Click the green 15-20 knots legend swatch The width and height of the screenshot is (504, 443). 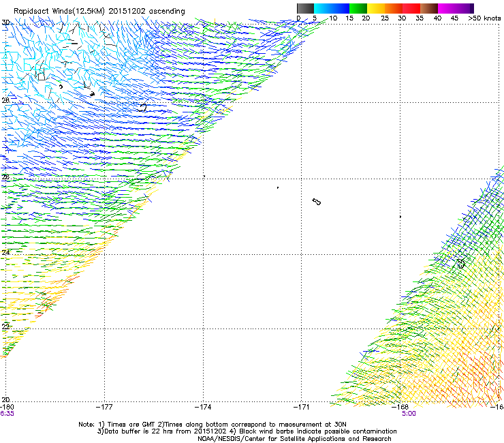coord(358,8)
